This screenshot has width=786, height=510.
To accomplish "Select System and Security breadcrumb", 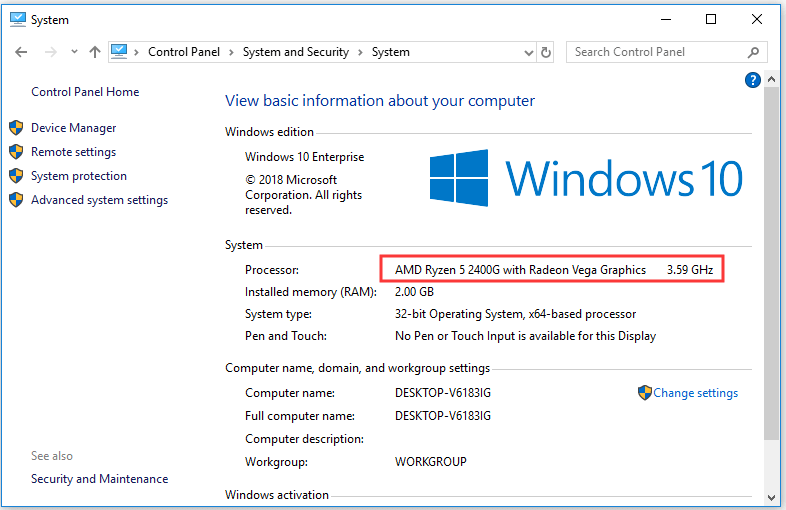I will [x=295, y=52].
